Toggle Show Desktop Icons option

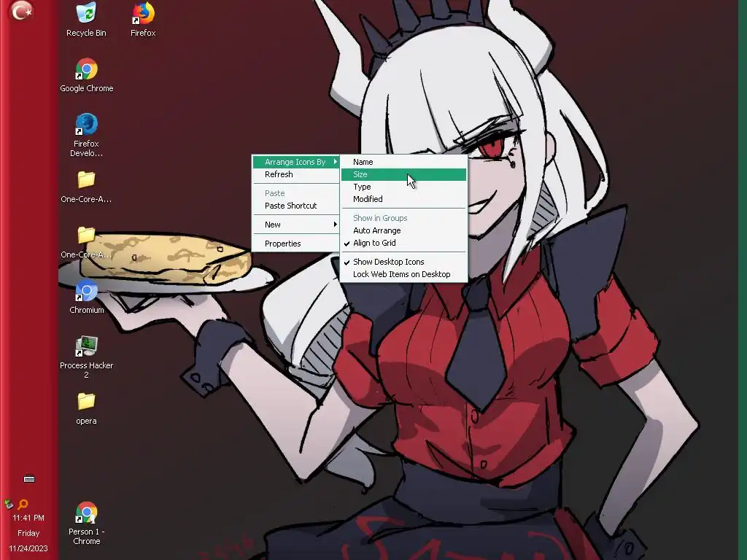(x=403, y=262)
